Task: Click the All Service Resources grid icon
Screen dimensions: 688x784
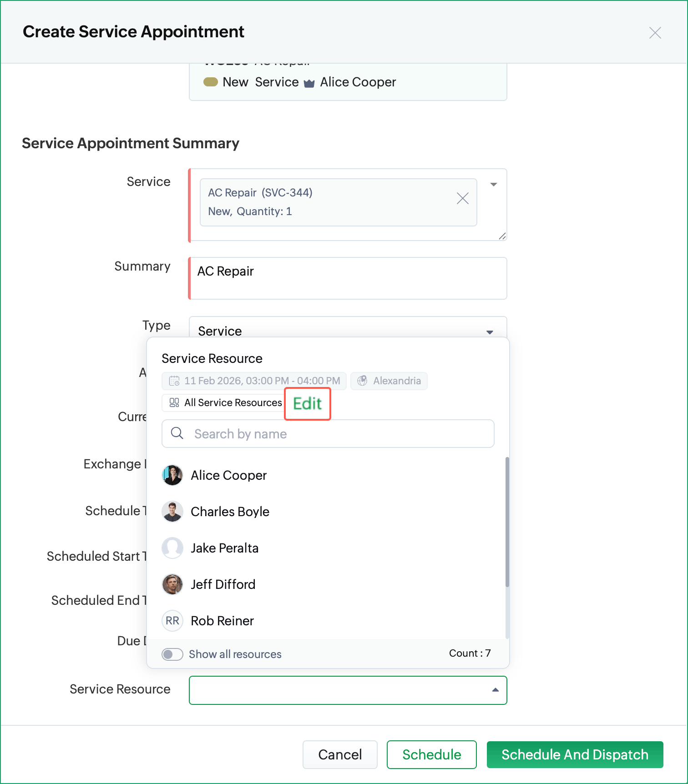Action: (174, 403)
